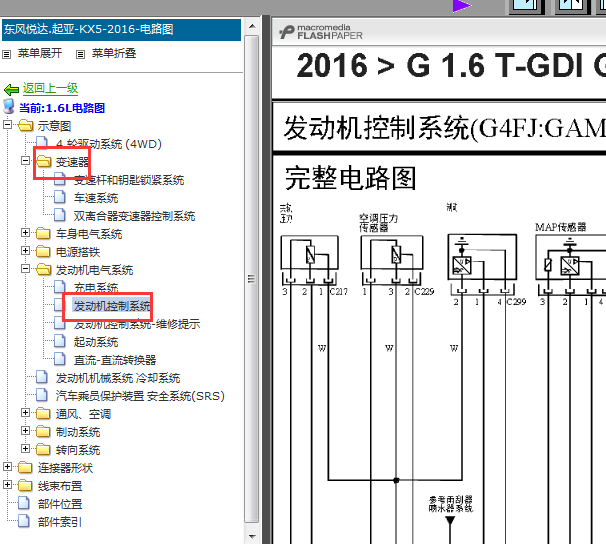Viewport: 606px width, 544px height.
Task: Click 菜单折叠 text button
Action: coord(114,53)
